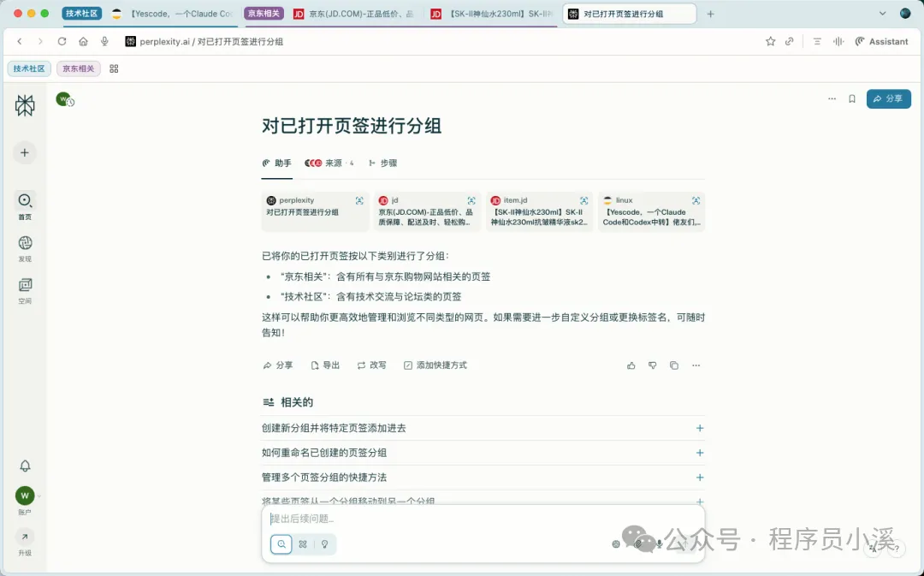Copy the answer text icon
Screen dimensions: 924x576
pos(674,365)
